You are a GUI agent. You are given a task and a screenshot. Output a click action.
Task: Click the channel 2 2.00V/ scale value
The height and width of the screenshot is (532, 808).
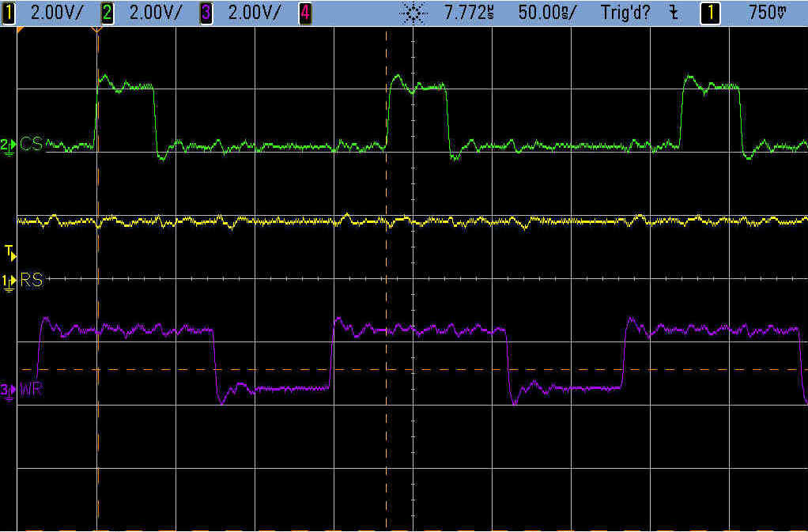(155, 13)
